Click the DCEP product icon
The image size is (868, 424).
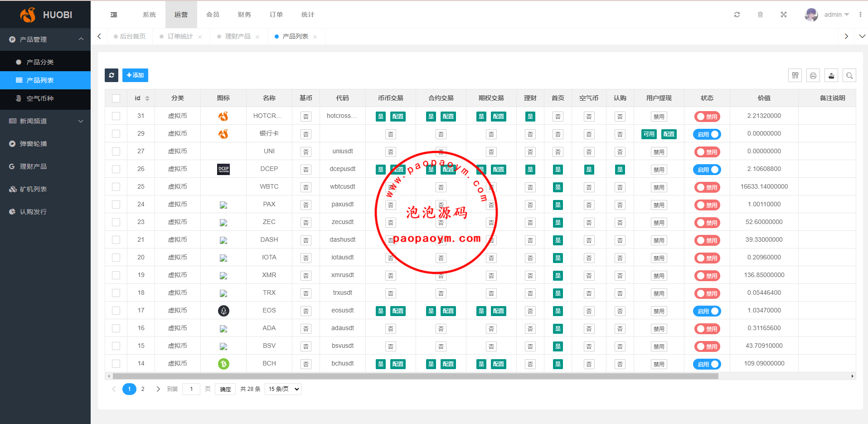(x=223, y=169)
